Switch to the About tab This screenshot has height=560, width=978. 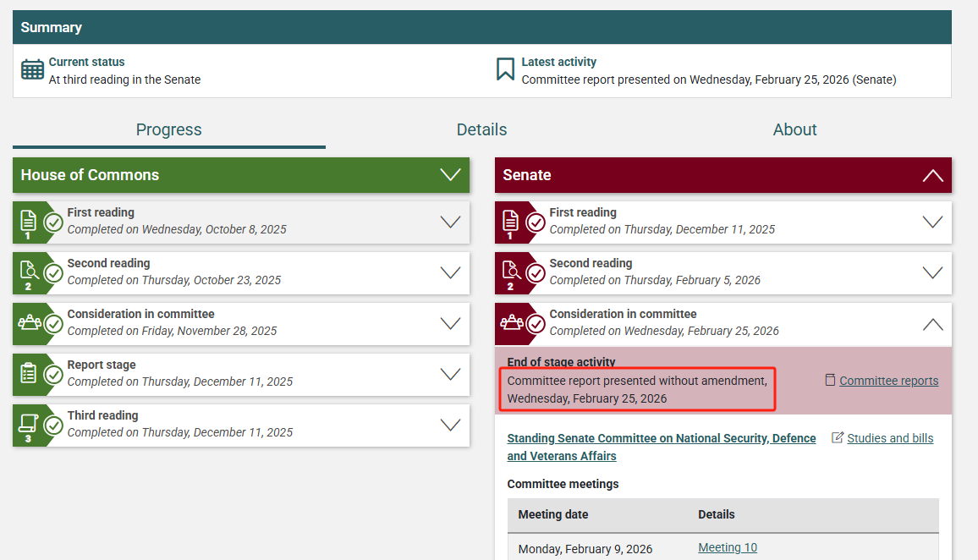pos(794,129)
